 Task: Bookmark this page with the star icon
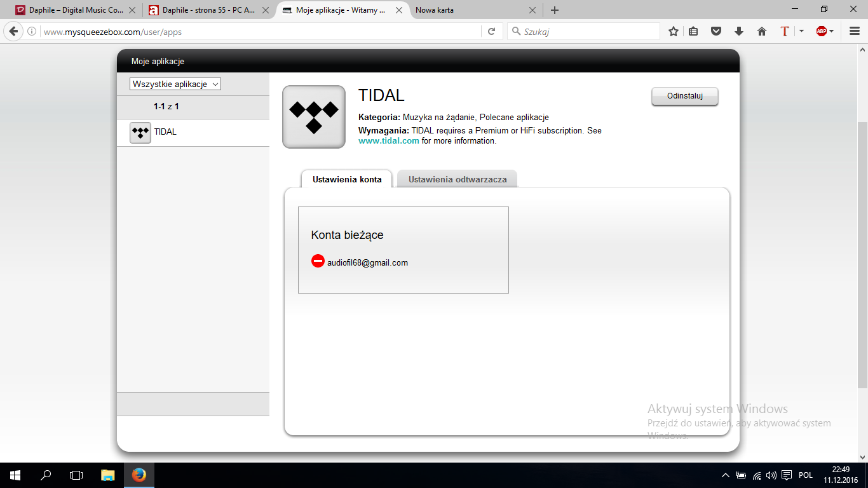coord(674,31)
